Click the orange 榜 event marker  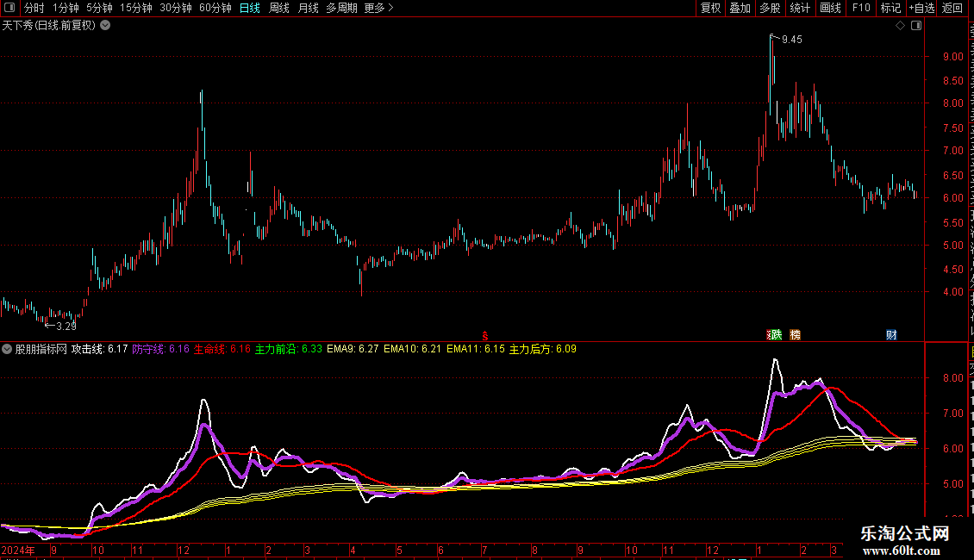(x=795, y=335)
